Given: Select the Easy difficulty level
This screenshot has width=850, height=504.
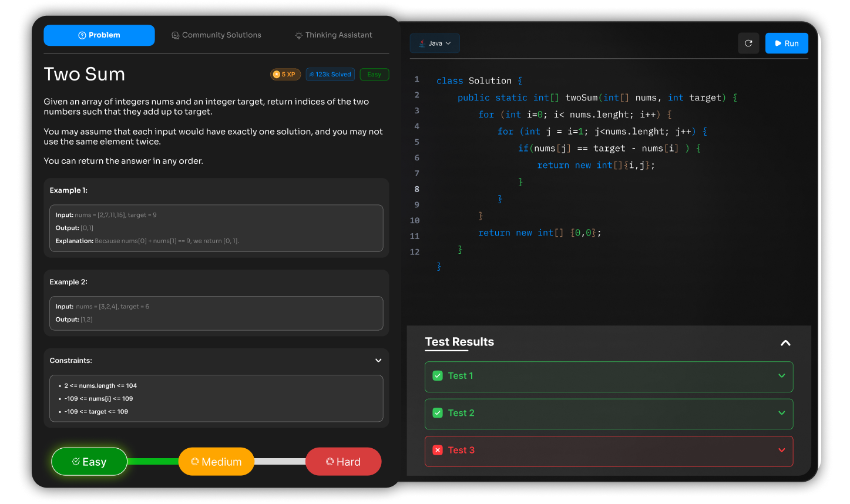Looking at the screenshot, I should (89, 462).
